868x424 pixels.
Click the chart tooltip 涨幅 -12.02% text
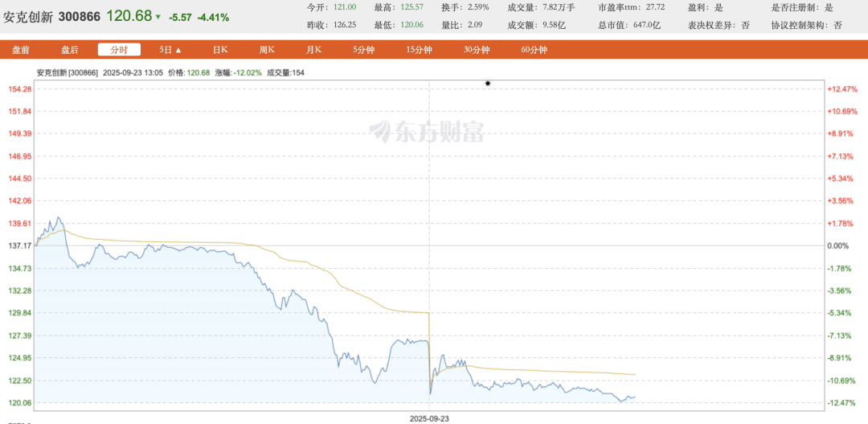click(239, 72)
